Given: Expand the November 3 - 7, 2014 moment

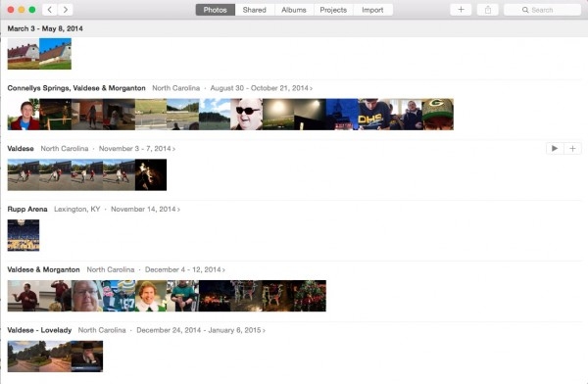Looking at the screenshot, I should pyautogui.click(x=137, y=149).
